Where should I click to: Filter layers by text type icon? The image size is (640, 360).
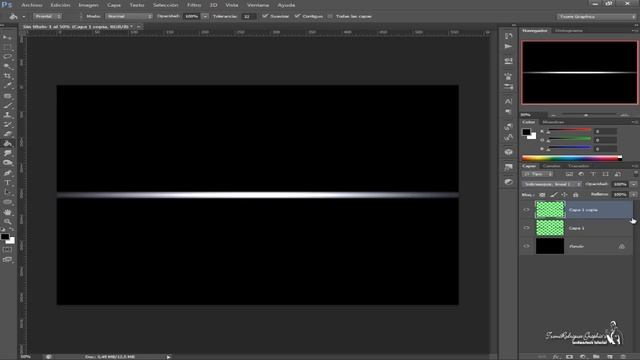point(593,174)
